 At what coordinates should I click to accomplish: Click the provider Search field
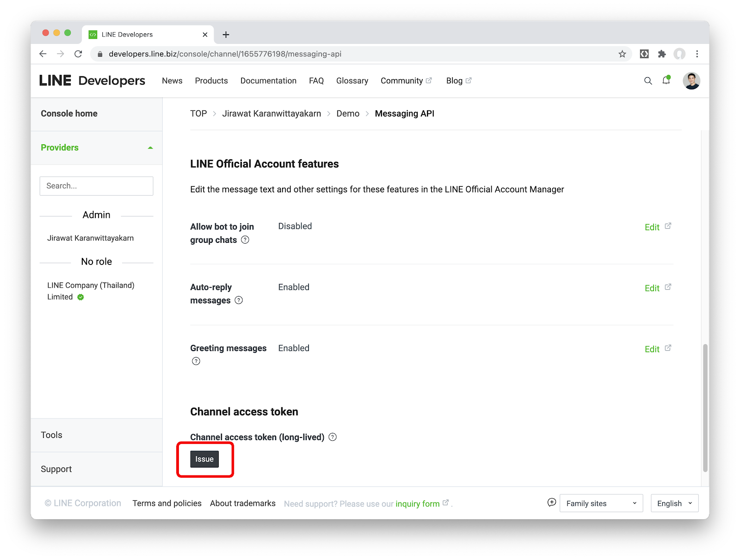tap(96, 186)
